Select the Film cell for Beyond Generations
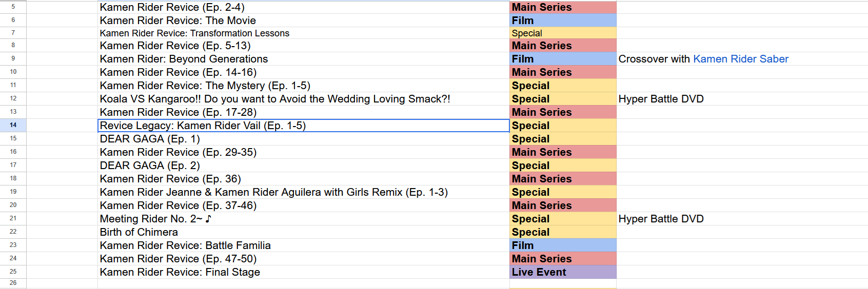The height and width of the screenshot is (289, 868). click(x=563, y=59)
